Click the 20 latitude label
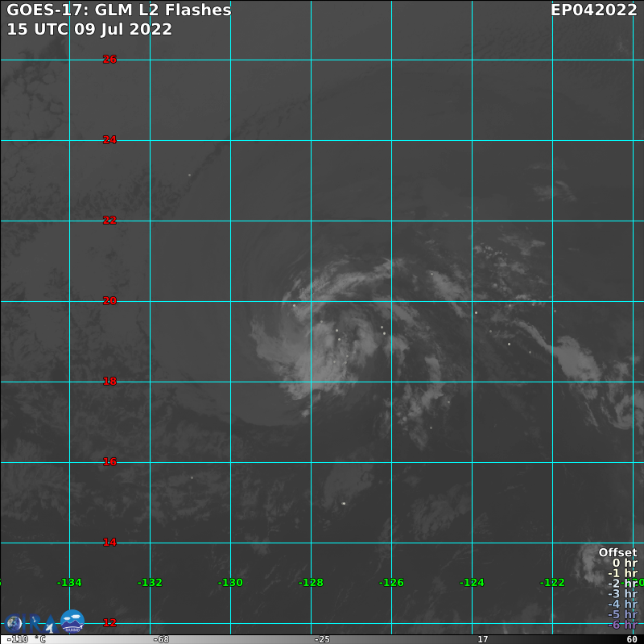The image size is (644, 644). tap(109, 301)
